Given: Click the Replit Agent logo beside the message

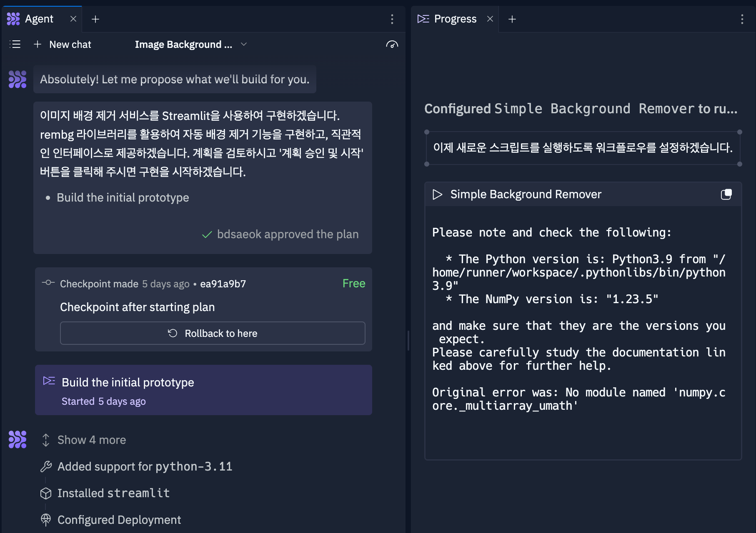Looking at the screenshot, I should tap(17, 79).
